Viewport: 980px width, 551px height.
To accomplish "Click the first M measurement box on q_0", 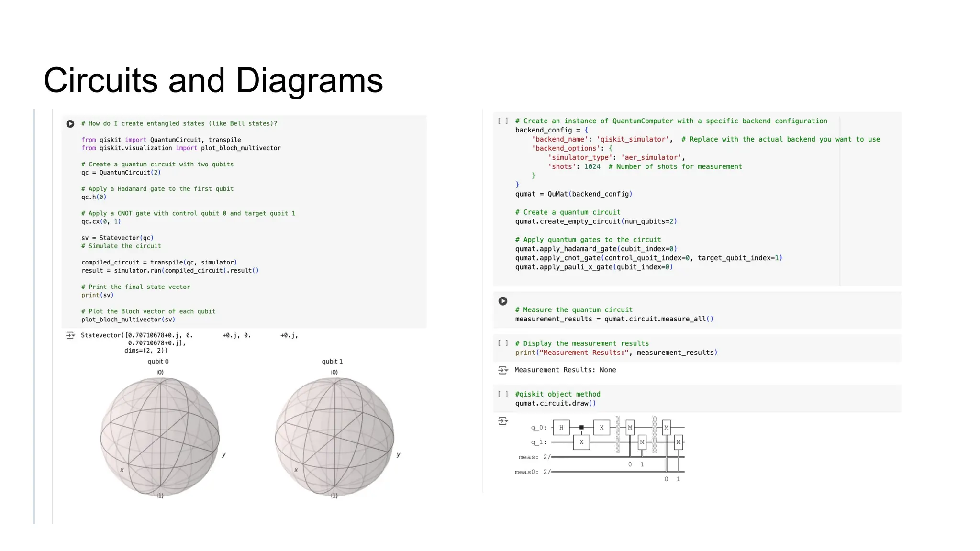I will [630, 428].
